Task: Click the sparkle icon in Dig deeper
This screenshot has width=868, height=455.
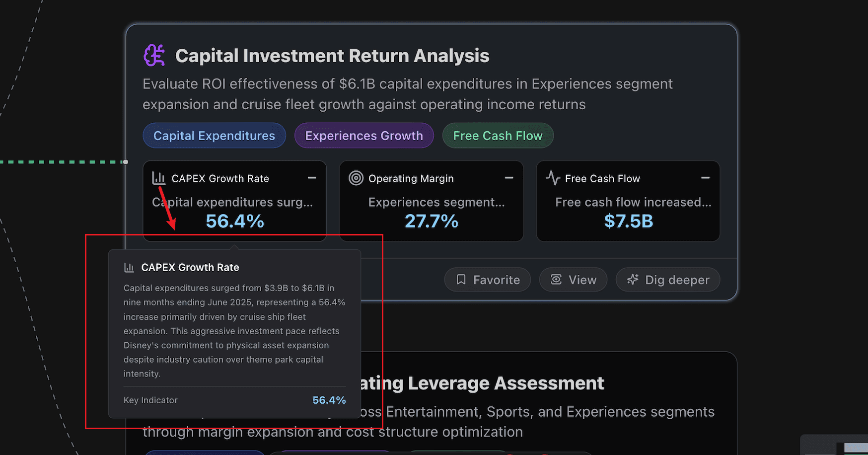Action: 633,280
